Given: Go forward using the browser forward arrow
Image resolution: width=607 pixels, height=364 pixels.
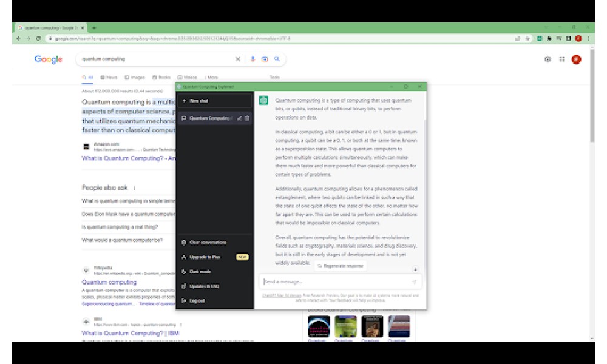Looking at the screenshot, I should point(29,39).
